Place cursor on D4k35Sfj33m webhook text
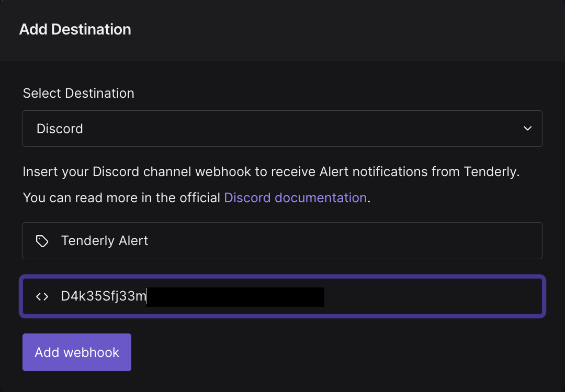Viewport: 565px width, 392px height. [x=104, y=296]
